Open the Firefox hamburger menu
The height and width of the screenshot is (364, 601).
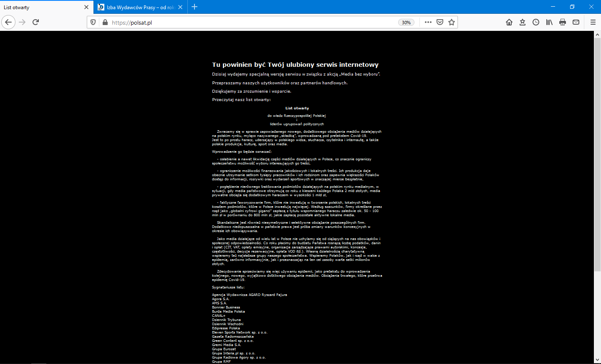[593, 22]
